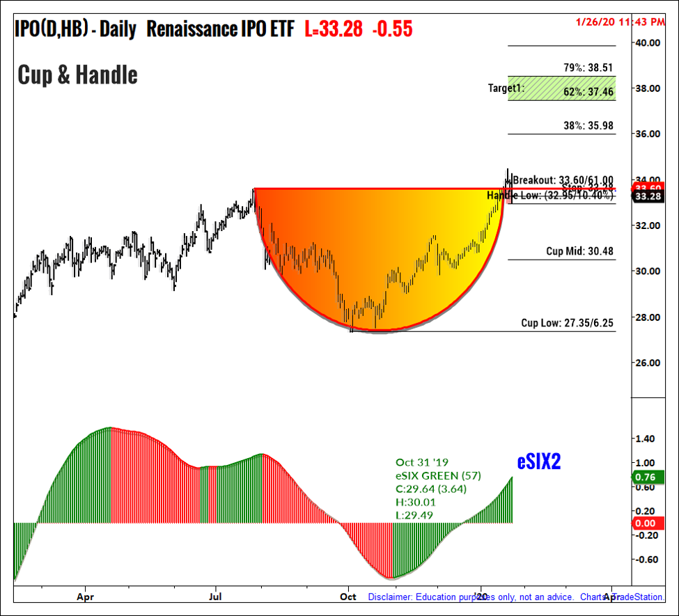Click the 'Apr' label left on time axis
Screen dimensions: 679x616
pos(85,597)
